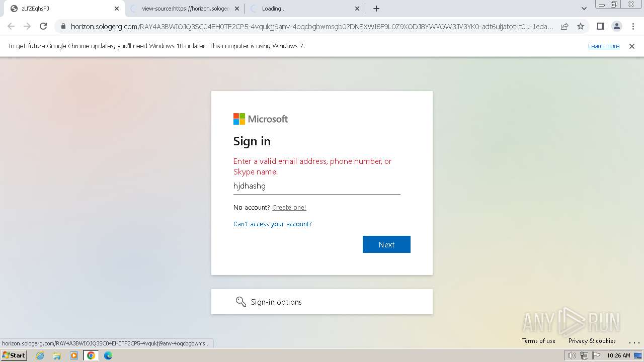Open the Create one! link

pos(289,208)
